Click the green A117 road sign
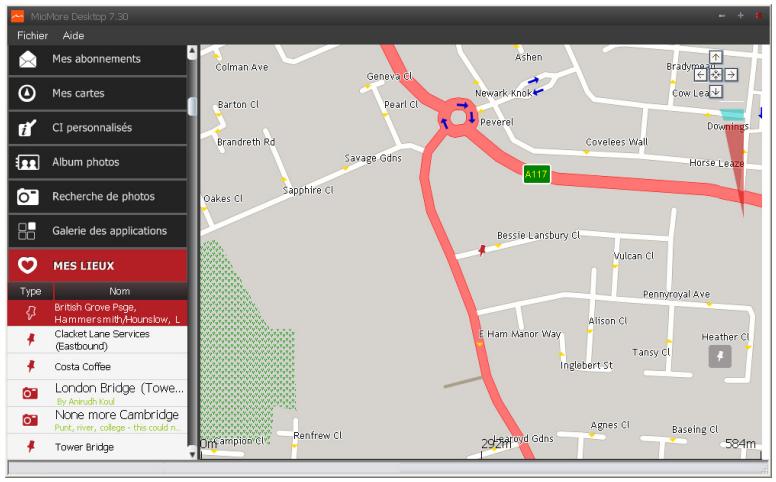Image resolution: width=776 pixels, height=482 pixels. (536, 174)
